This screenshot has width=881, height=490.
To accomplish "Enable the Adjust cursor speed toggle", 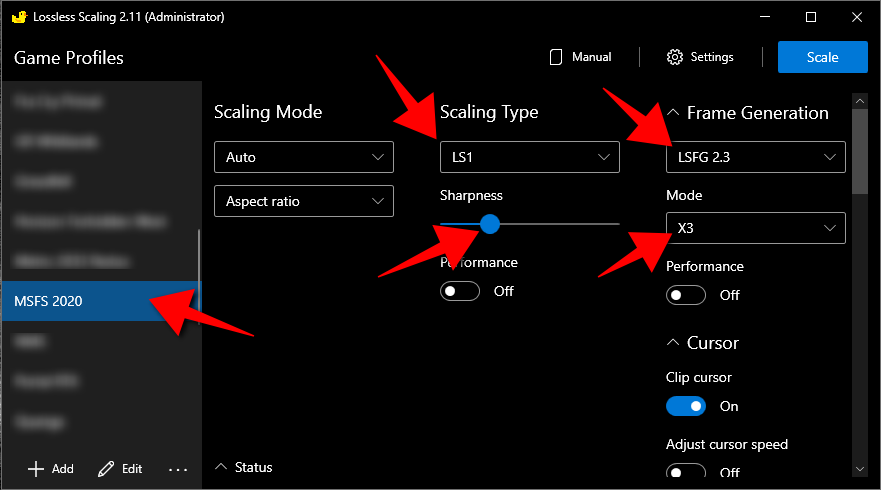I will (x=686, y=471).
